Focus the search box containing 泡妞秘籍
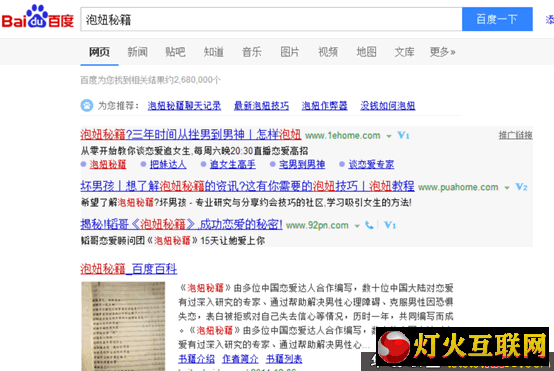 (271, 19)
